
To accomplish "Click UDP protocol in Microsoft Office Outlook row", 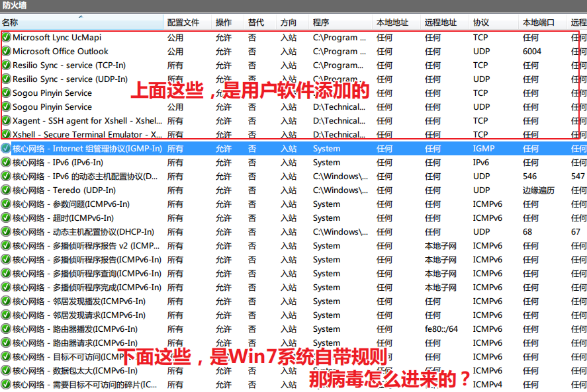I will coord(481,52).
